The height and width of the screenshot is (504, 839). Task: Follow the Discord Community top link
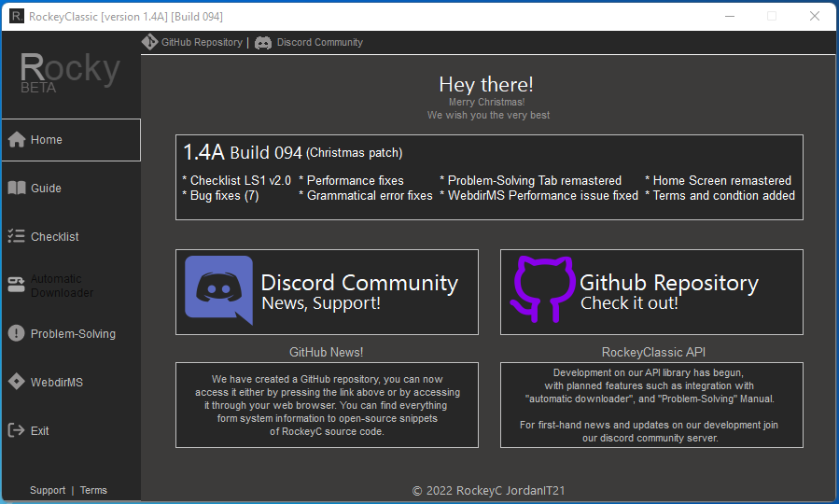319,42
